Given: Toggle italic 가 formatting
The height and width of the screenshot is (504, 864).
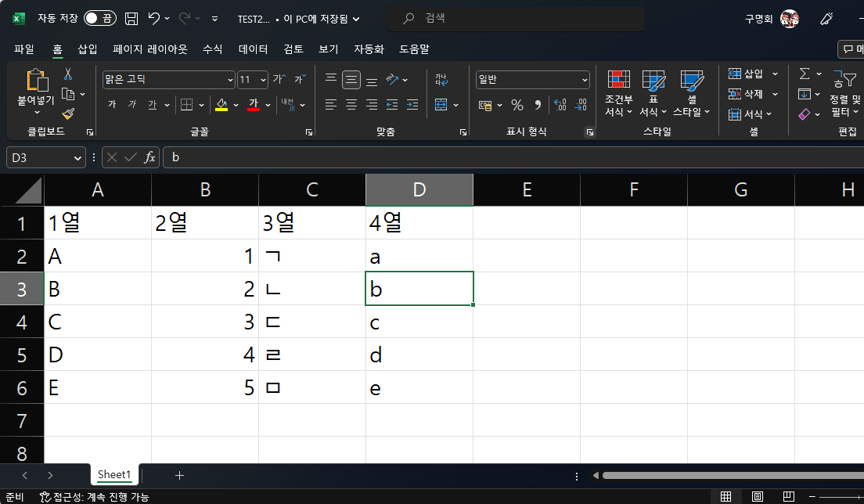Looking at the screenshot, I should click(x=132, y=105).
